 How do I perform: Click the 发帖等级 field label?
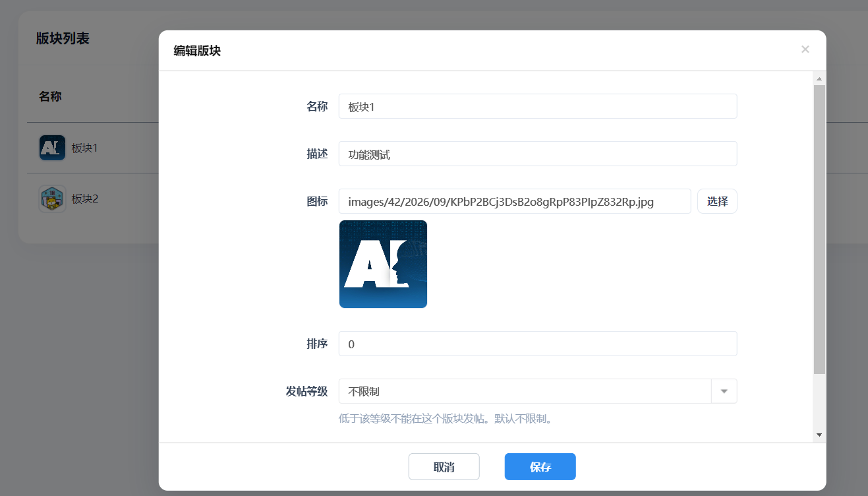(x=306, y=391)
